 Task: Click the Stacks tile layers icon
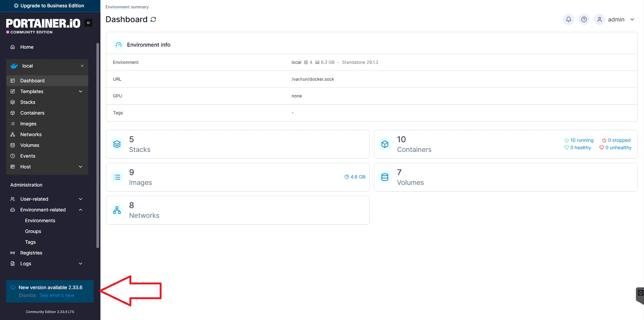pyautogui.click(x=117, y=144)
